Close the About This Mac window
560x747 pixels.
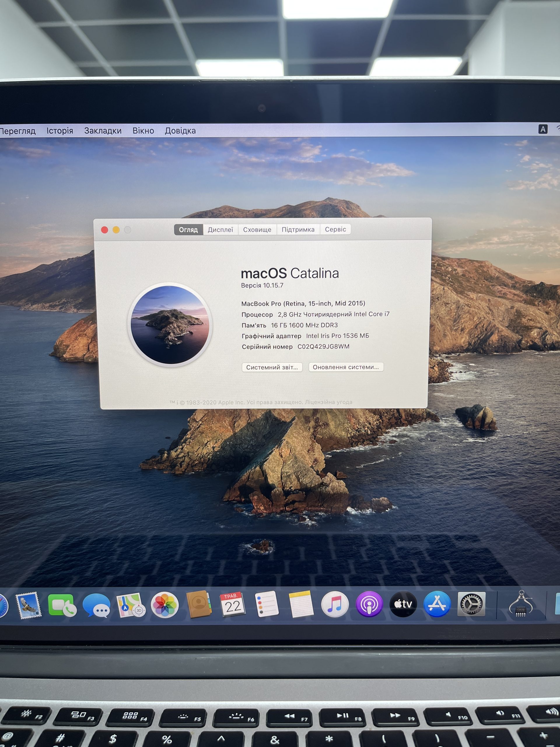[x=105, y=230]
